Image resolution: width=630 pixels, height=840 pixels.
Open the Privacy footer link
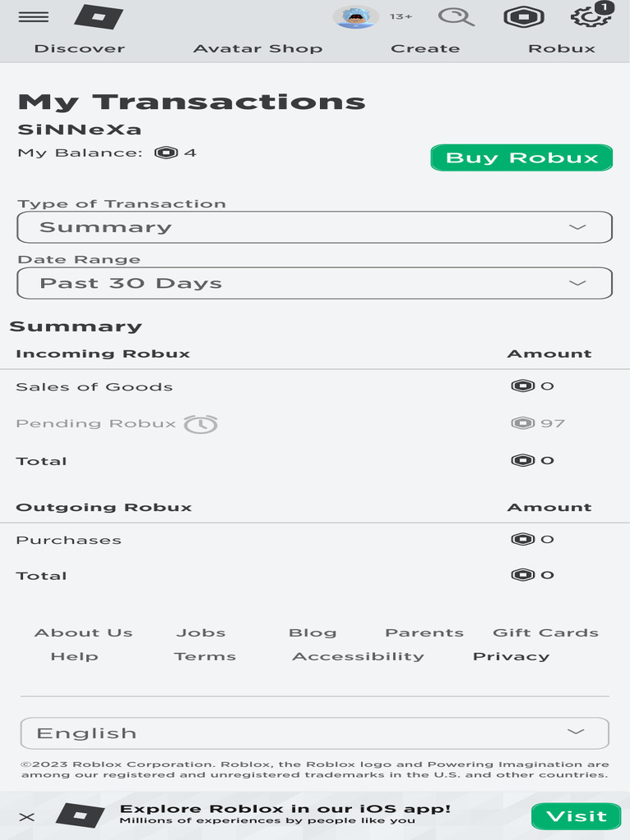(511, 656)
